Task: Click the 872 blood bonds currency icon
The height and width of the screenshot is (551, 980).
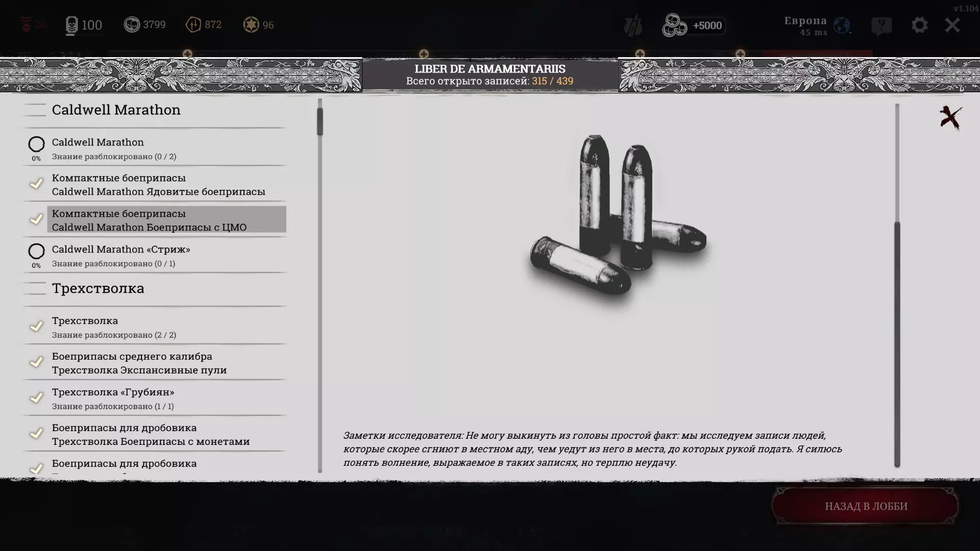Action: (x=193, y=24)
